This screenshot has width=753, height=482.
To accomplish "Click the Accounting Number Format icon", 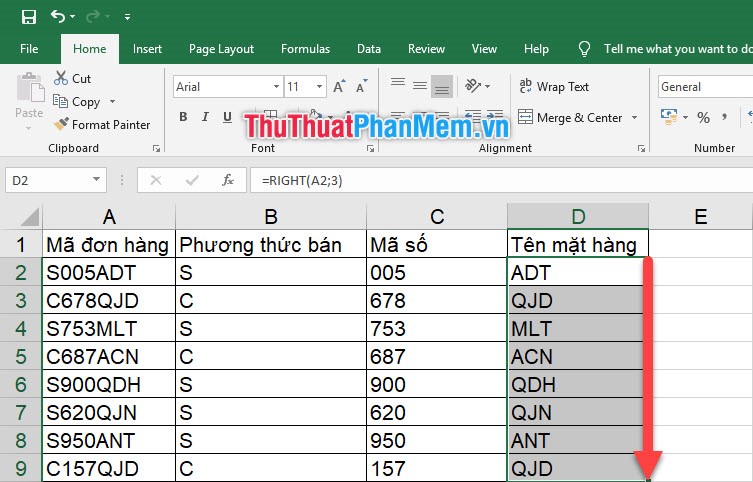I will tap(668, 117).
